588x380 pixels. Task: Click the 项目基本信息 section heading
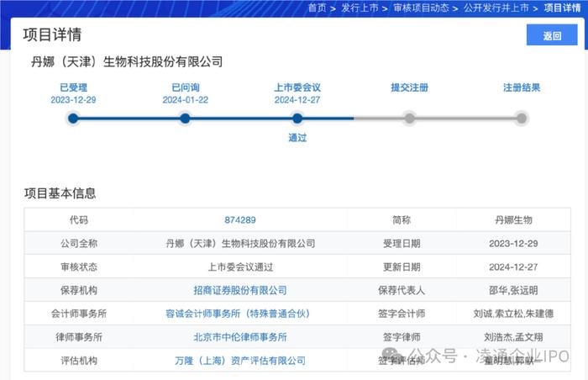60,193
